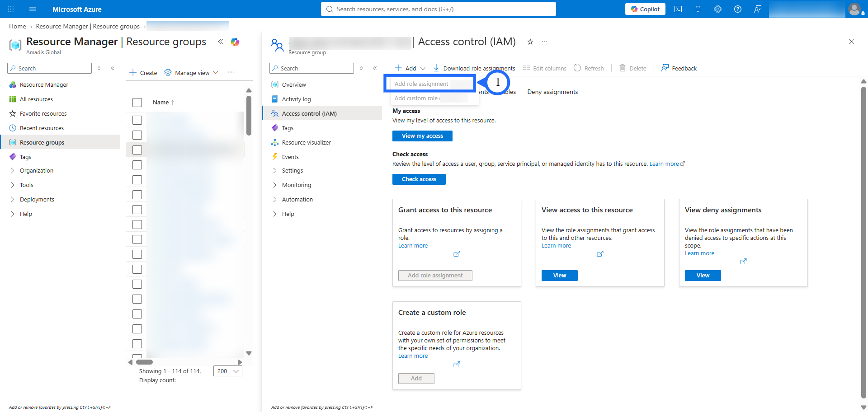Open the Azure portal apps grid icon
868x412 pixels.
tap(11, 9)
